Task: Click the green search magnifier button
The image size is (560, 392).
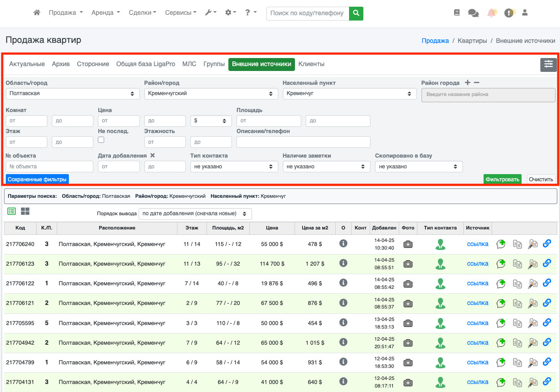Action: click(x=356, y=13)
